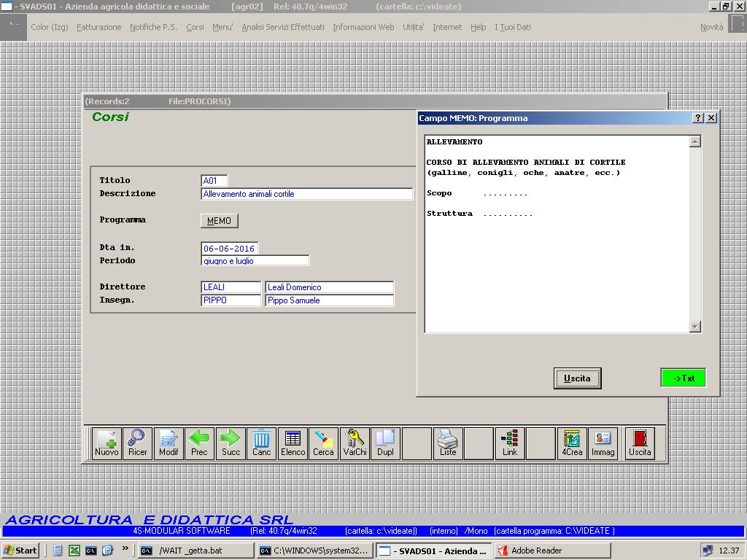The height and width of the screenshot is (560, 747).
Task: Open the Corsi menu
Action: [195, 27]
